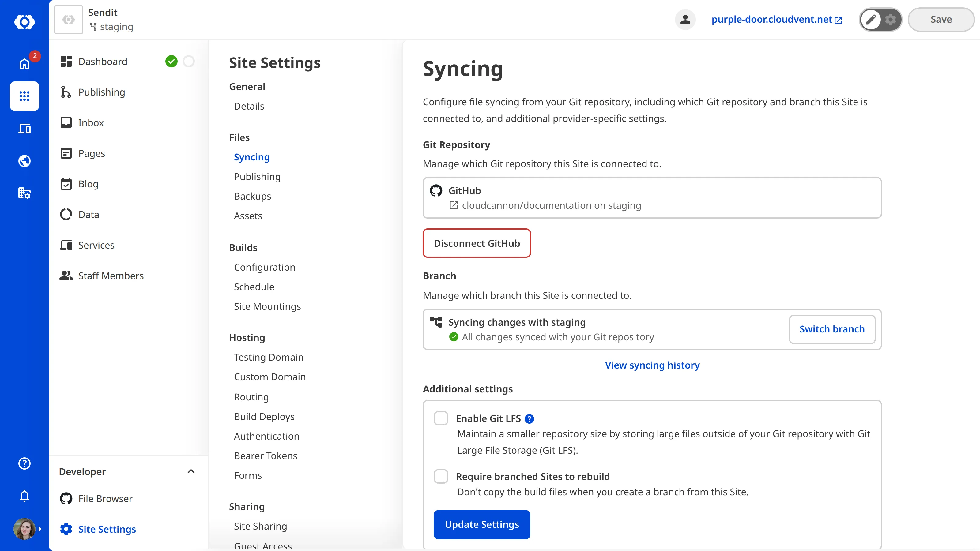
Task: Open Site Settings under Developer
Action: point(107,529)
